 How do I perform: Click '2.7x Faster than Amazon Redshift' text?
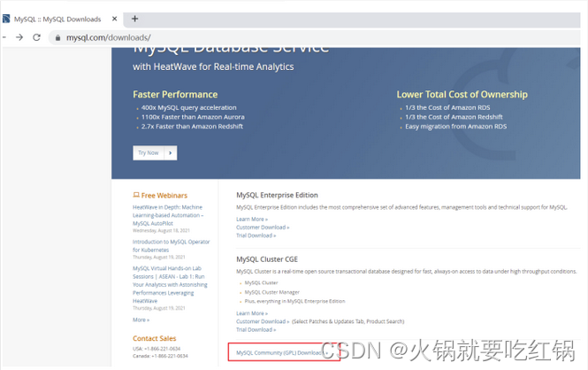192,127
